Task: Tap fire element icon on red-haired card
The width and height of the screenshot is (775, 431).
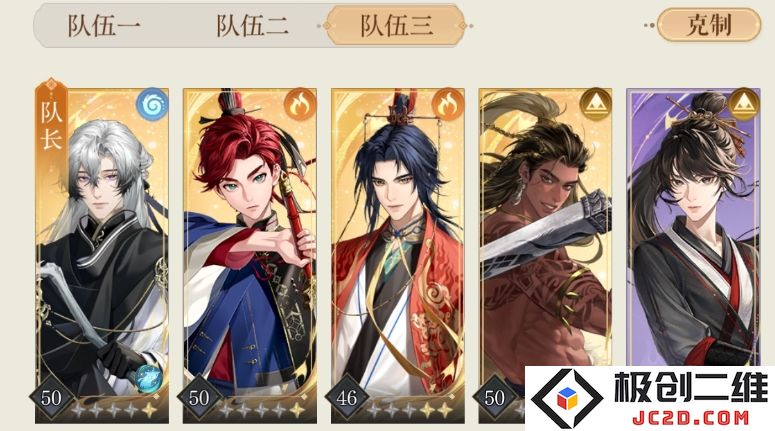Action: coord(300,104)
